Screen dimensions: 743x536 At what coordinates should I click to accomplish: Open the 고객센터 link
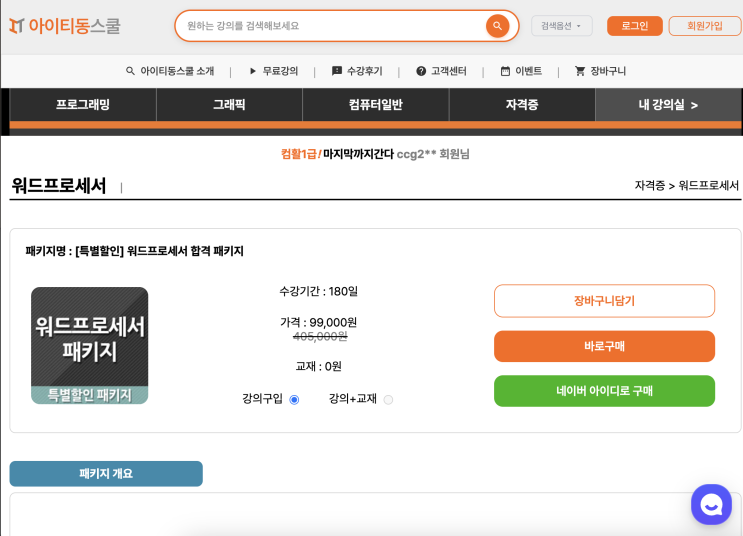coord(449,71)
